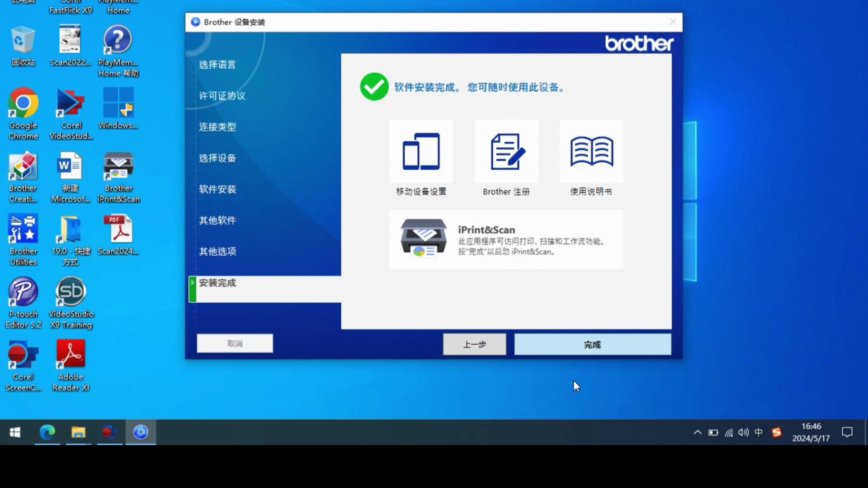Open Corel VideoStudio desktop shortcut
The height and width of the screenshot is (488, 868).
71,114
